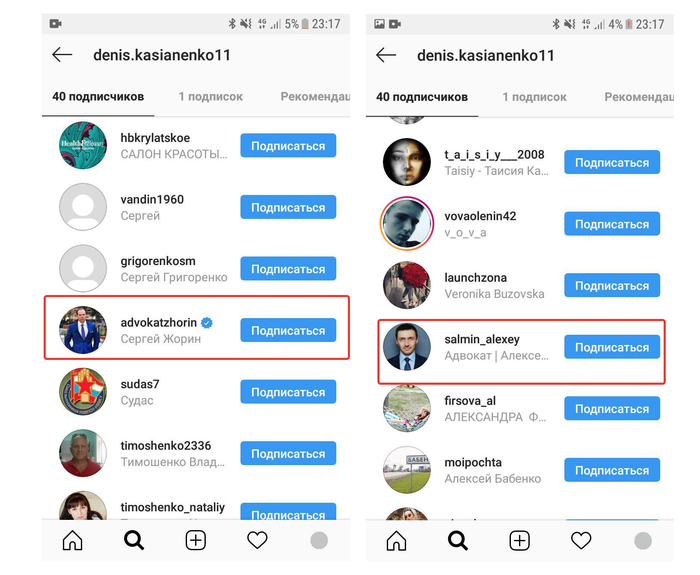Switch to "1 подписок" tab on left
Image resolution: width=700 pixels, height=575 pixels.
point(210,97)
